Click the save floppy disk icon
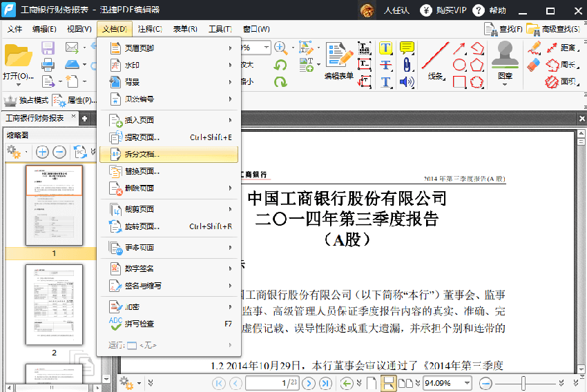This screenshot has width=587, height=392. point(48,48)
